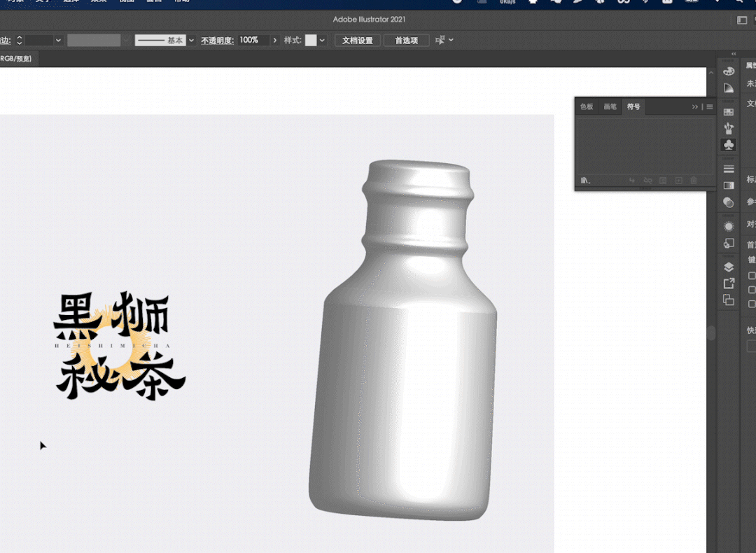
Task: Switch to the 画笔 tab
Action: pos(610,107)
